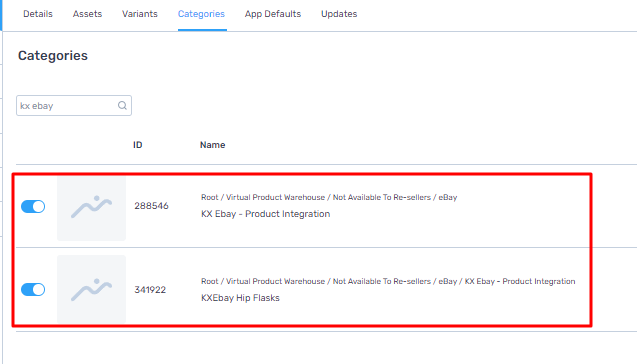Click the path ending in Product Integration for 341922
The width and height of the screenshot is (637, 364).
pyautogui.click(x=388, y=281)
